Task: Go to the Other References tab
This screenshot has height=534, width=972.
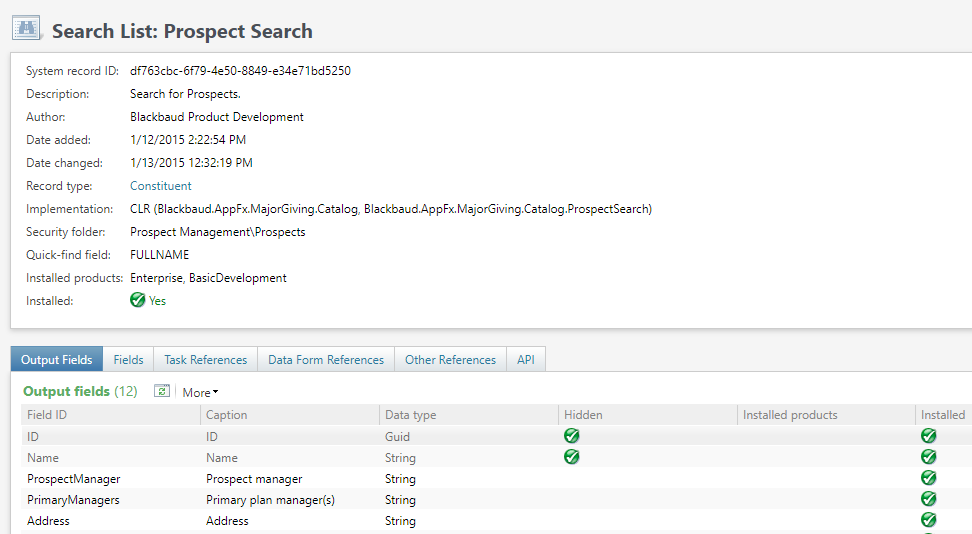Action: 450,360
